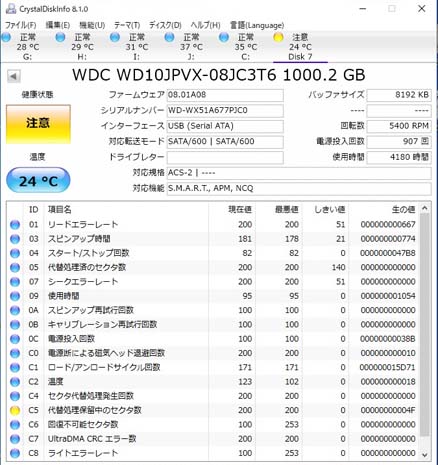Image resolution: width=438 pixels, height=465 pixels.
Task: Select drive J: status icon
Action: click(x=169, y=37)
